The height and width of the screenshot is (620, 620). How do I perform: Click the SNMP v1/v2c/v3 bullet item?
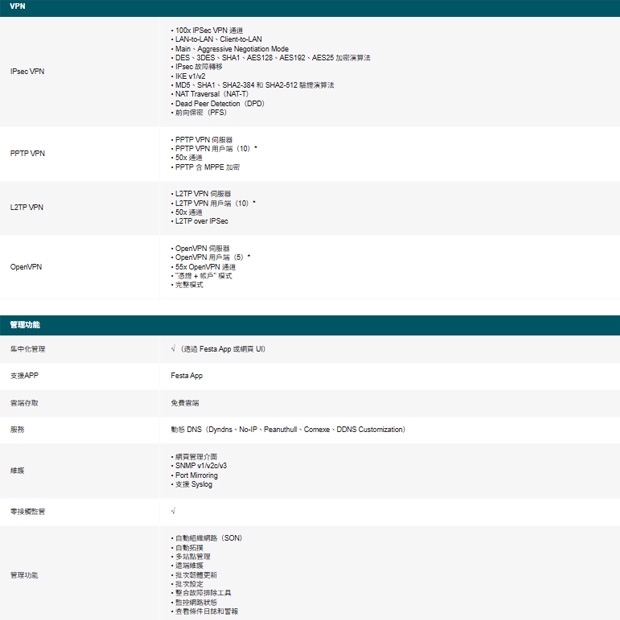[x=201, y=466]
